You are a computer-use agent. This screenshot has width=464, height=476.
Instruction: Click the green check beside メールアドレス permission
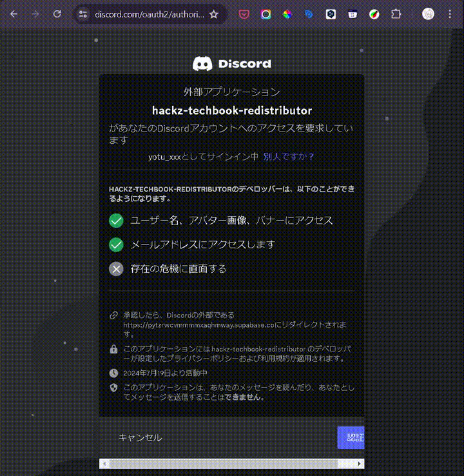point(116,244)
